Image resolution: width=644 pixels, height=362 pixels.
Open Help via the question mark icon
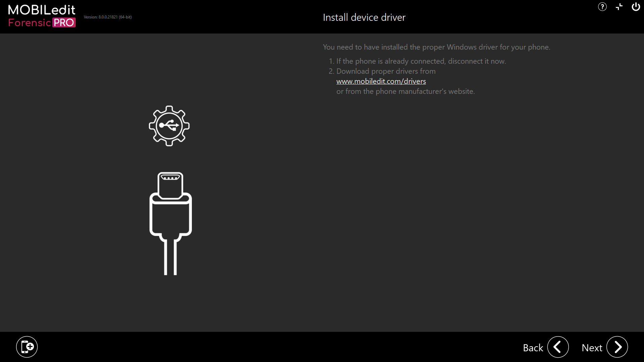[x=602, y=7]
